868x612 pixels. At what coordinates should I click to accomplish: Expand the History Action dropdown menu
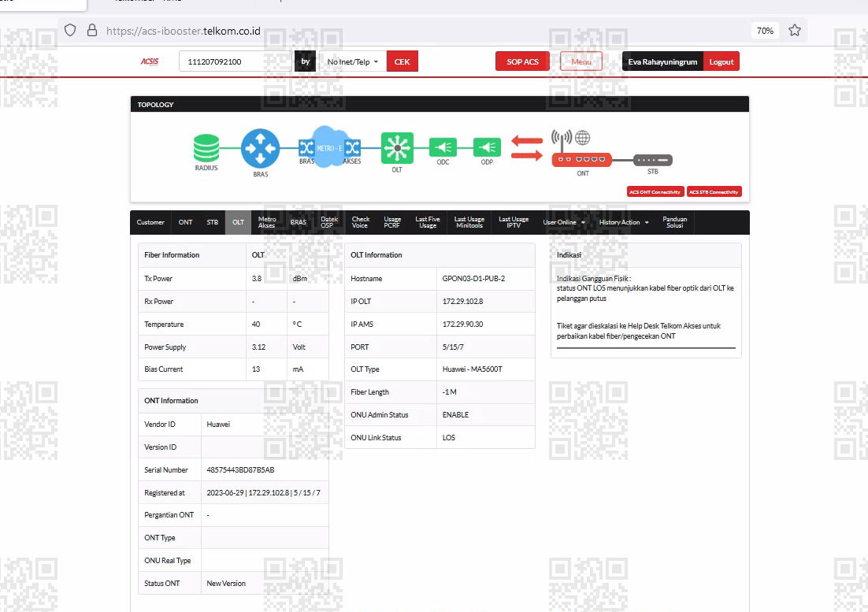[623, 222]
